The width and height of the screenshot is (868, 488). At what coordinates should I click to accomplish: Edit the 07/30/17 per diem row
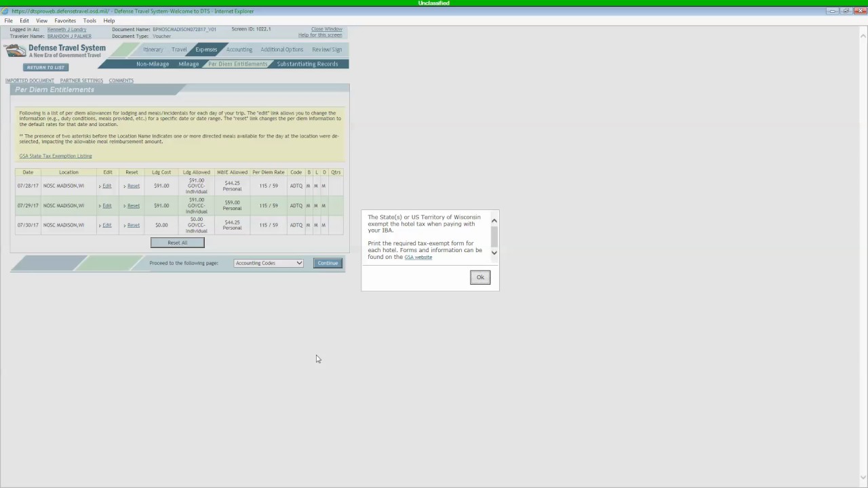pyautogui.click(x=106, y=225)
